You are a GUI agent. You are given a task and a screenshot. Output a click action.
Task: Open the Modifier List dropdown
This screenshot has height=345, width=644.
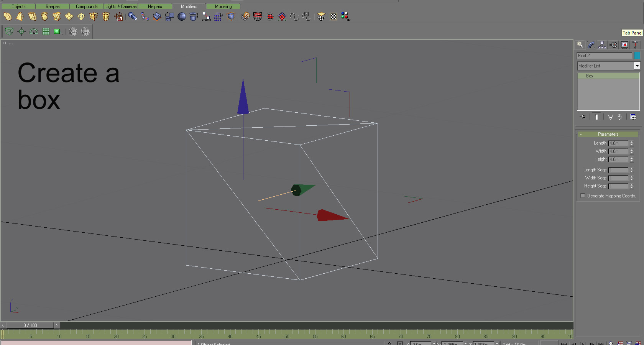point(637,66)
